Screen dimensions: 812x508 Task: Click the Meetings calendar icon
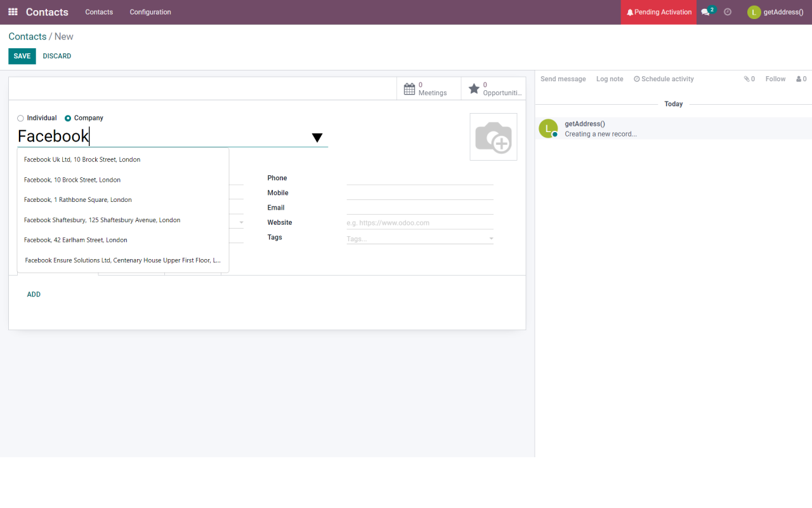410,89
